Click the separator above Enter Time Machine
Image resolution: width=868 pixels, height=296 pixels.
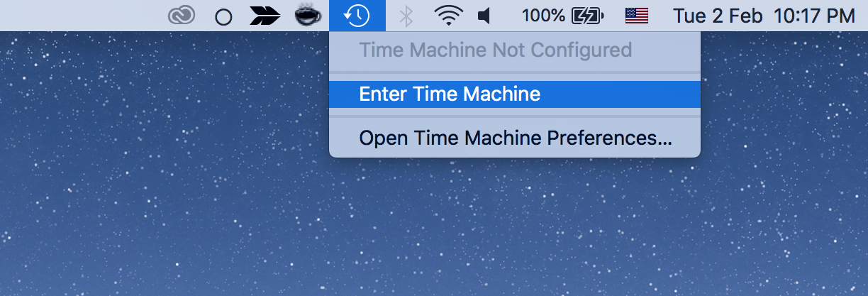point(515,72)
